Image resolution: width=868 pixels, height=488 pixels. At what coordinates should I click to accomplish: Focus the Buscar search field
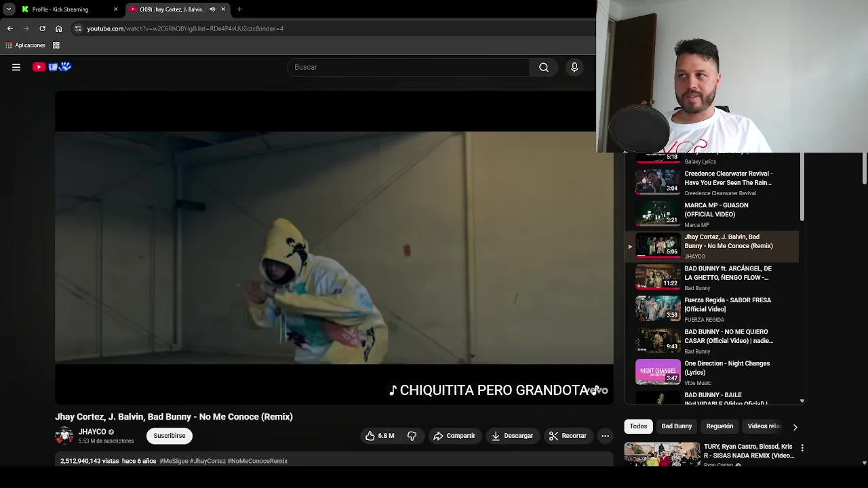click(x=409, y=67)
